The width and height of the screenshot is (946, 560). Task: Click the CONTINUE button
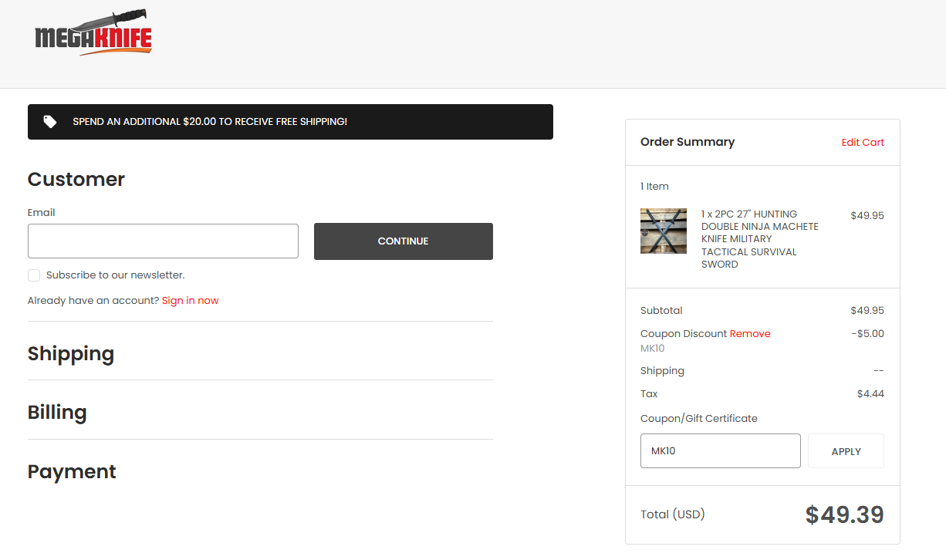click(404, 241)
